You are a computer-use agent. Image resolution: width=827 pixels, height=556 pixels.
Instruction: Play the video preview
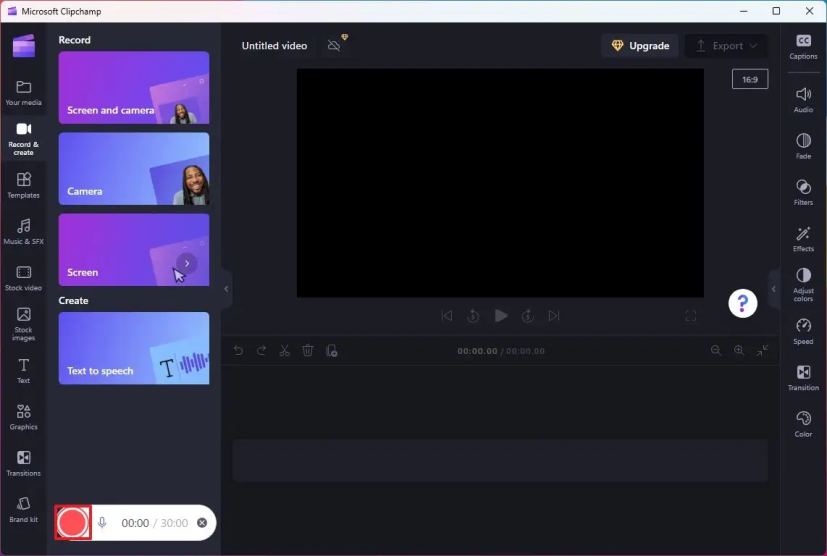point(501,316)
